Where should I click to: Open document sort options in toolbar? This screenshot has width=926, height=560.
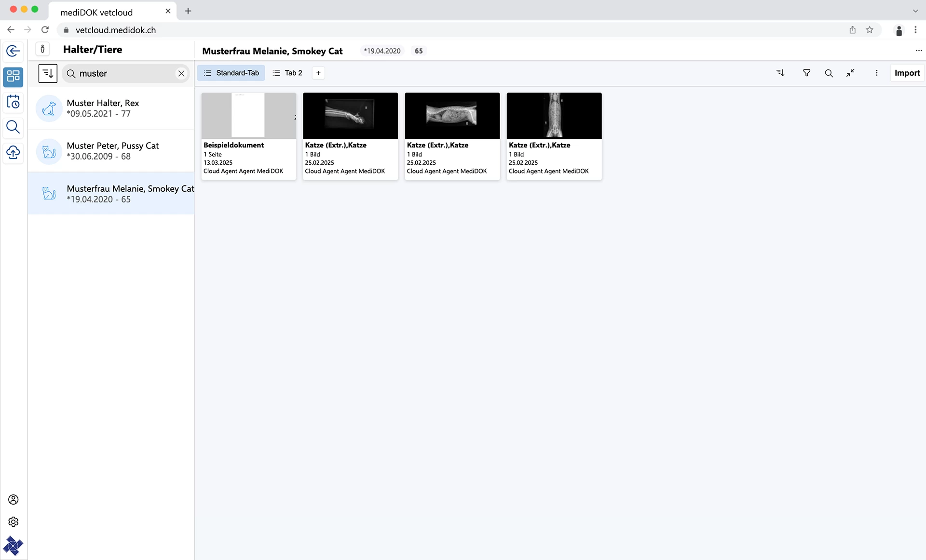[780, 73]
